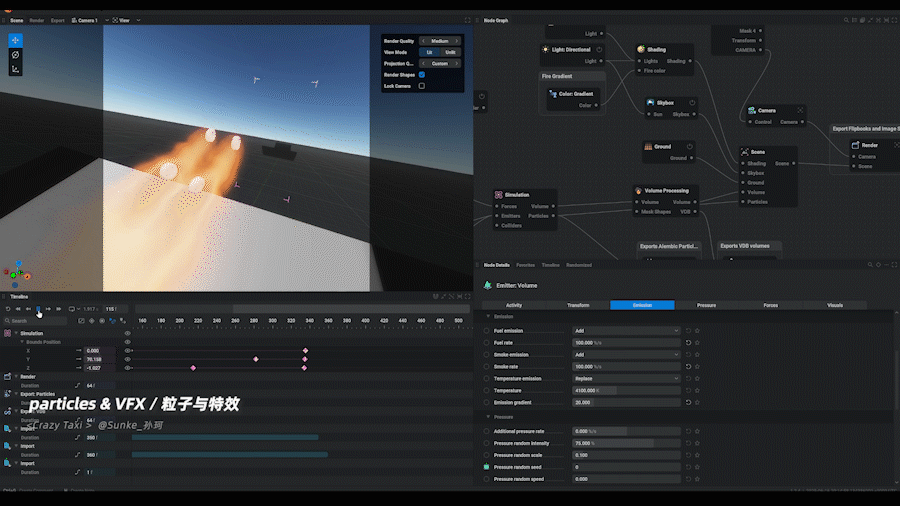This screenshot has height=506, width=900.
Task: Reset the Pressure random intensity value
Action: point(688,443)
